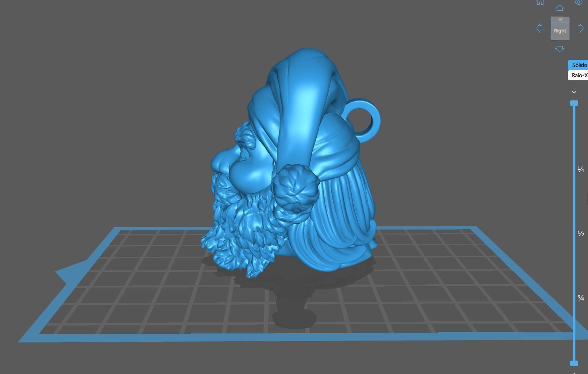Rotate view right with the right arrow
The image size is (588, 374).
[580, 28]
